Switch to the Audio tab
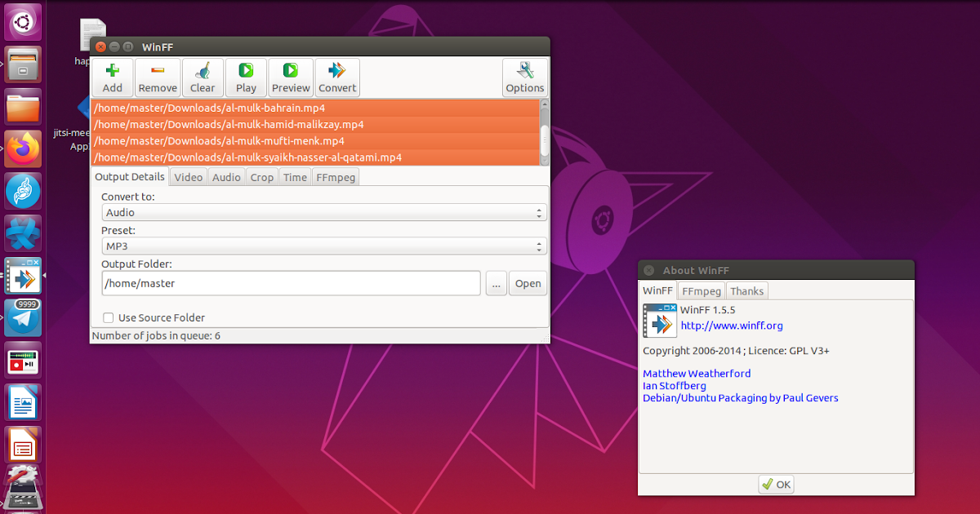This screenshot has height=514, width=980. (x=227, y=177)
